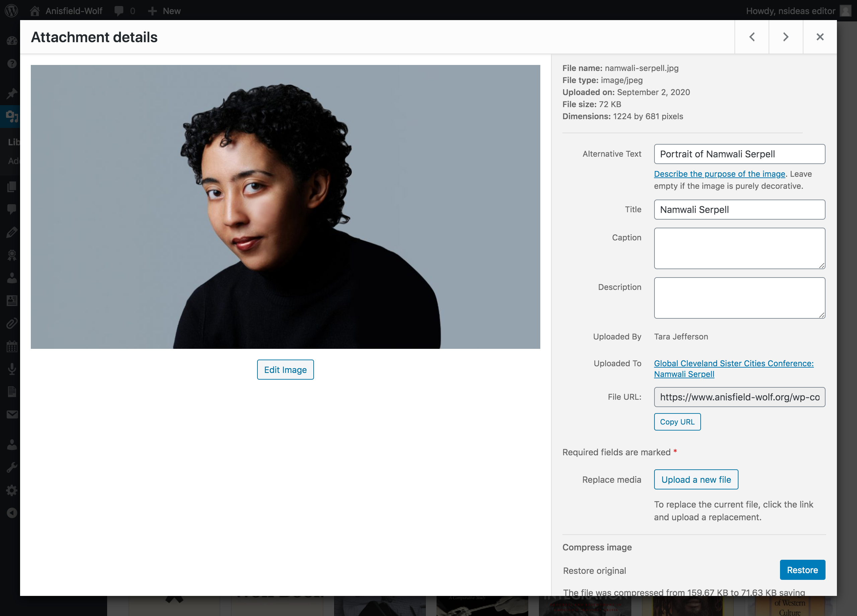
Task: Click the Compress image heading
Action: [x=597, y=547]
